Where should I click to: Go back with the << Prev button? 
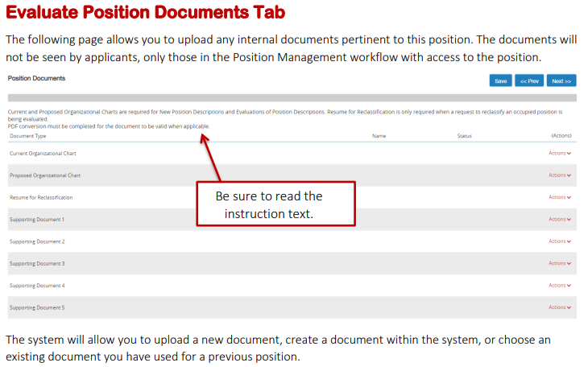pos(529,80)
